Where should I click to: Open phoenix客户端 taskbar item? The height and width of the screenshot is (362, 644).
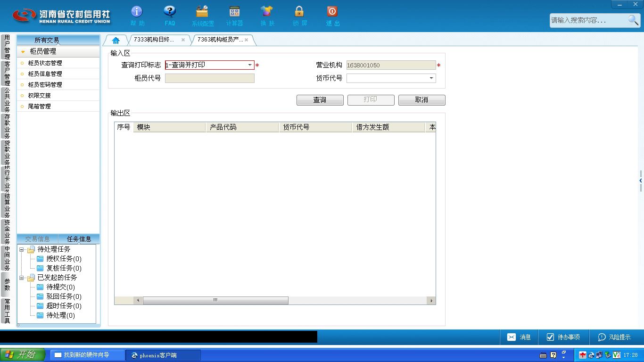point(163,355)
